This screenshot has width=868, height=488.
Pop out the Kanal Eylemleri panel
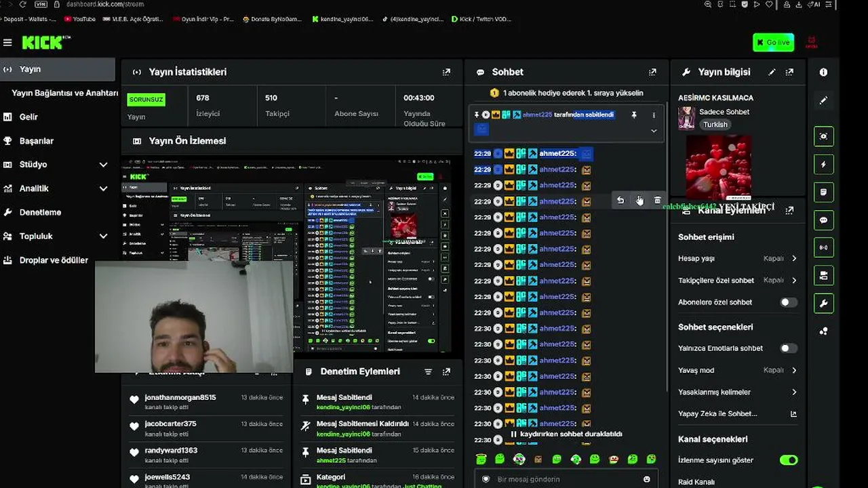pyautogui.click(x=789, y=211)
